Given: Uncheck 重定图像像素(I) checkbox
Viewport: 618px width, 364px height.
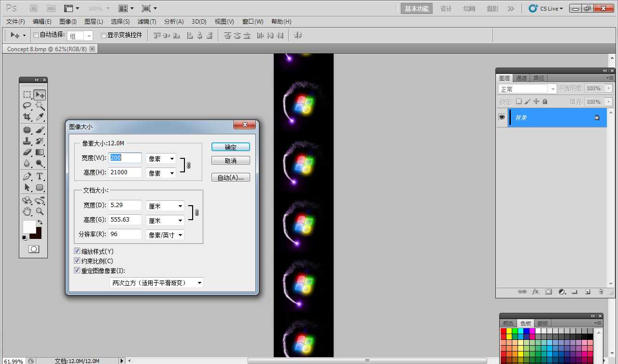Looking at the screenshot, I should pos(77,270).
